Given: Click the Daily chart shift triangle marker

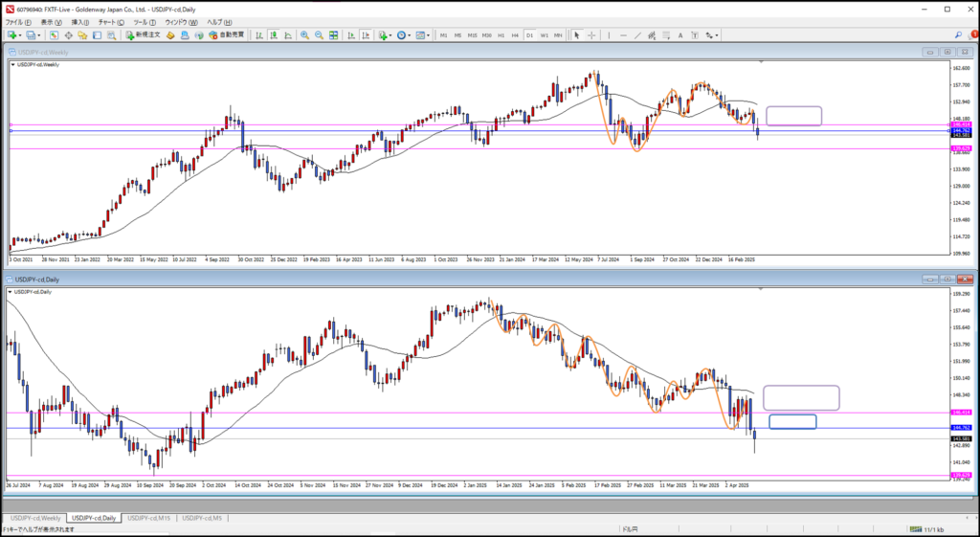Looking at the screenshot, I should (x=761, y=289).
